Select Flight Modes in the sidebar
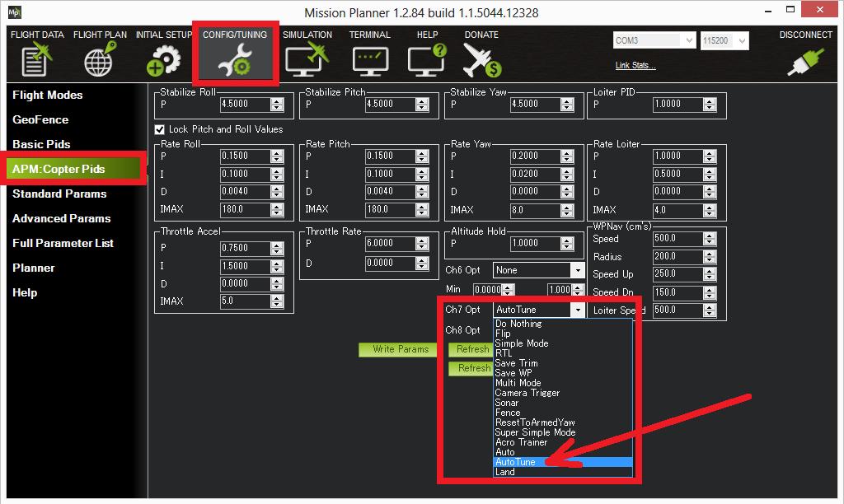 pyautogui.click(x=48, y=95)
